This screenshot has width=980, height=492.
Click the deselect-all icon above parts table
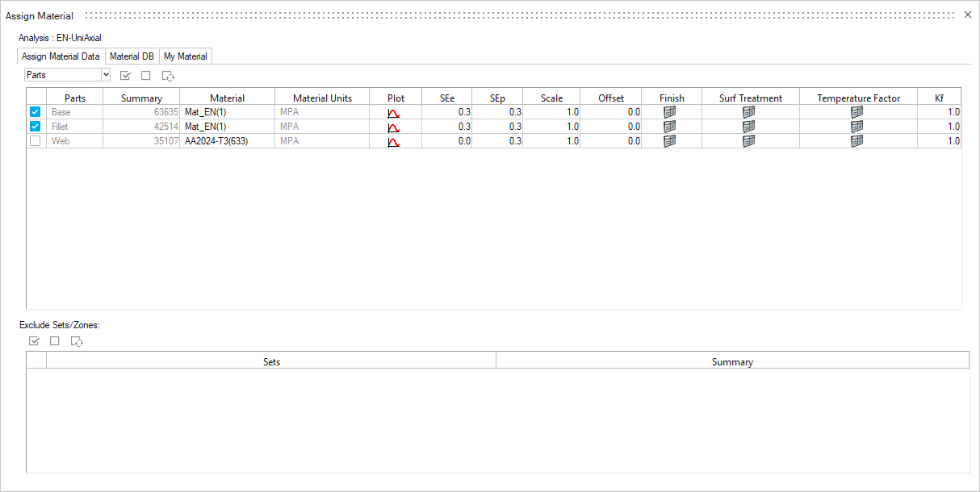[x=146, y=76]
